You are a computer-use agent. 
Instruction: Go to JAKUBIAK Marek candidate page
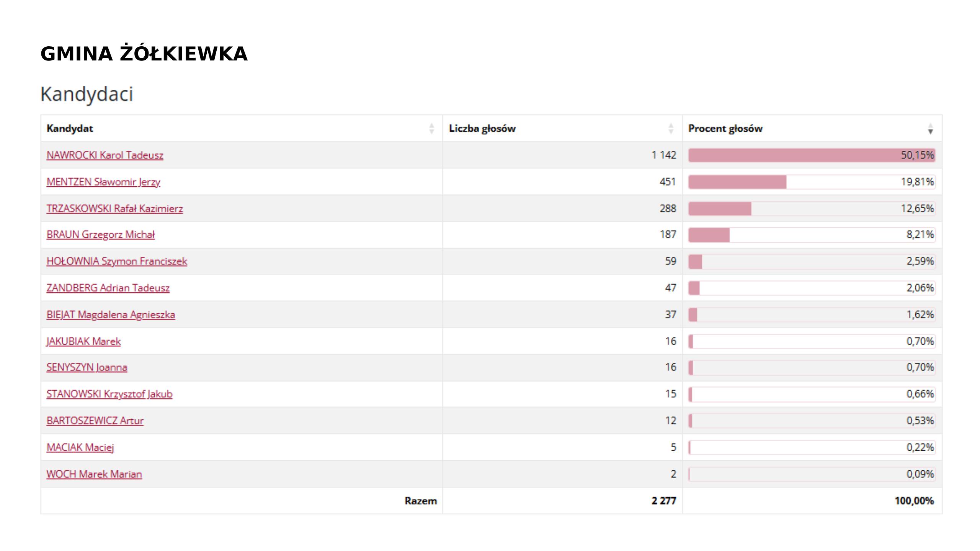point(83,341)
